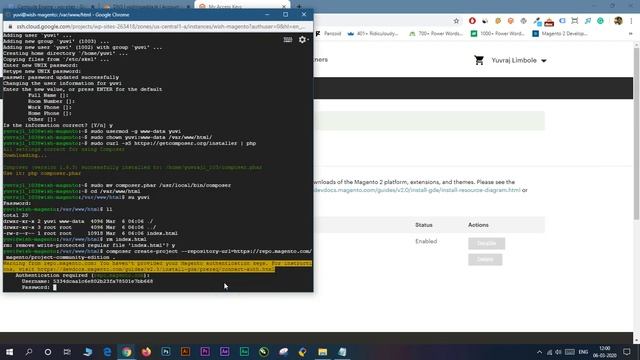This screenshot has width=640, height=360.
Task: Open Audition from the taskbar
Action: (x=244, y=352)
